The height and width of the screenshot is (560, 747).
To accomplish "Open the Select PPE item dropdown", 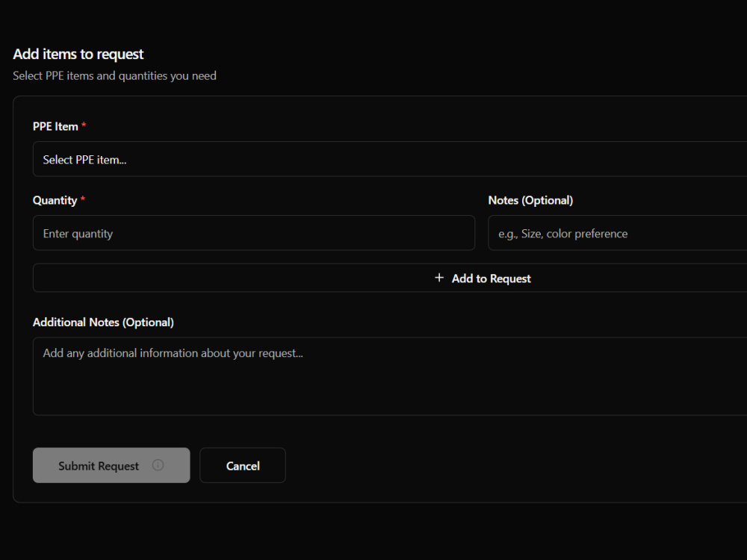I will click(390, 159).
